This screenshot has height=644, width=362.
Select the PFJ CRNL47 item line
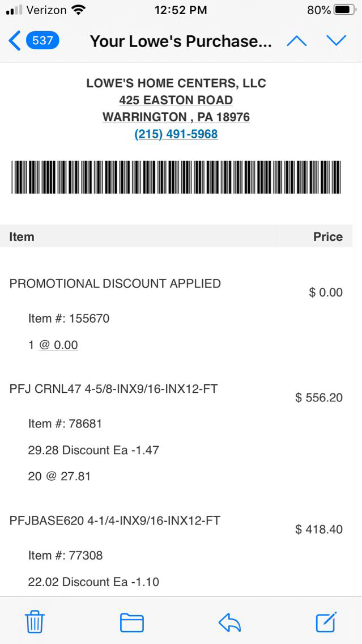pos(113,389)
